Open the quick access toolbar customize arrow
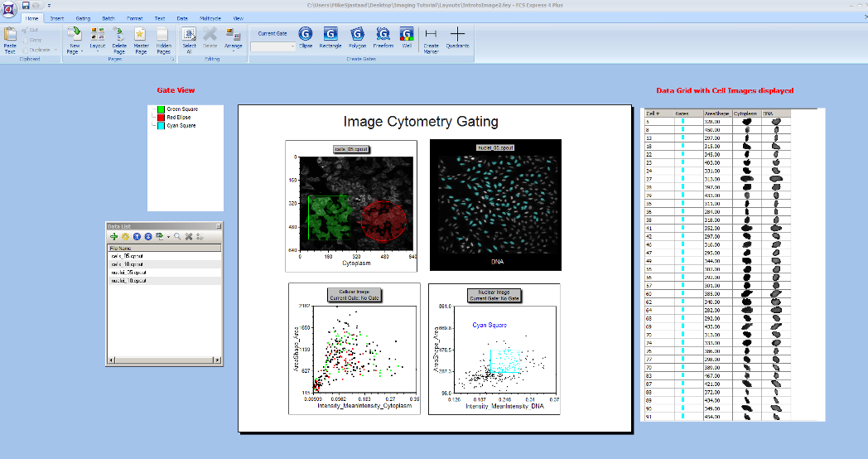868x459 pixels. click(x=49, y=6)
